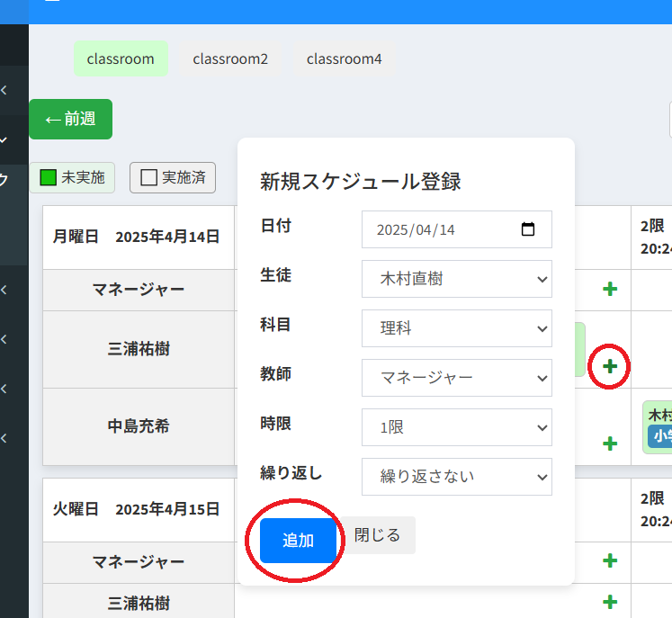Click Monday's マネージャー row label
Screen dimensions: 672x618
click(139, 290)
